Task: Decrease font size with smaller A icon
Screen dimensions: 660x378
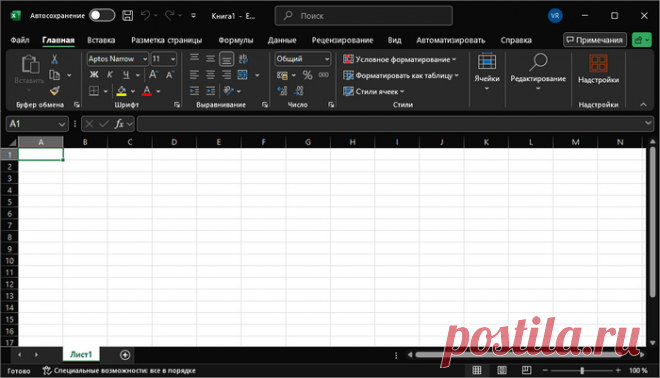Action: click(170, 75)
